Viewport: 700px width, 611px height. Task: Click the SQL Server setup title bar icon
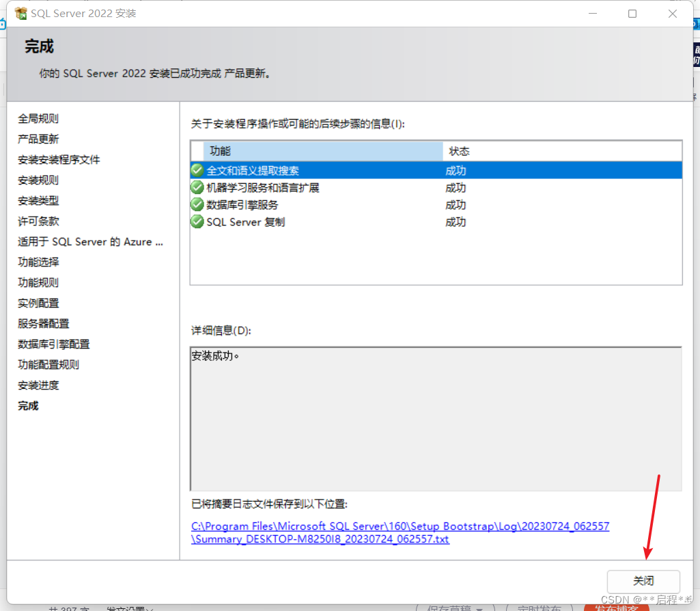pos(20,14)
